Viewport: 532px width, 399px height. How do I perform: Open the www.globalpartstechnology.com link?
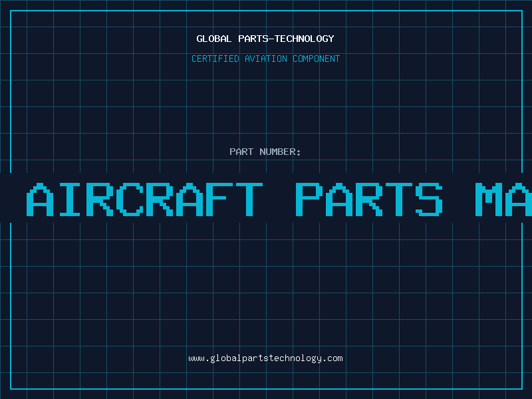coord(265,358)
